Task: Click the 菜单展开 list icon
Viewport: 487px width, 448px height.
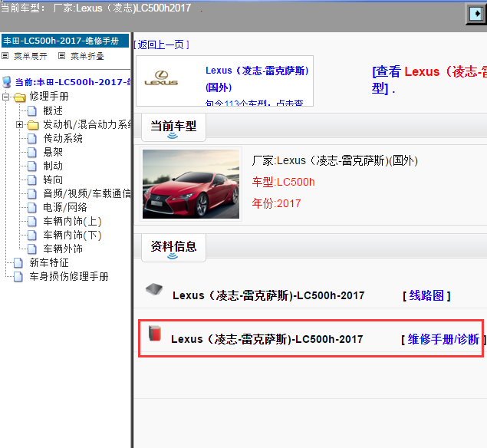Action: coord(5,56)
